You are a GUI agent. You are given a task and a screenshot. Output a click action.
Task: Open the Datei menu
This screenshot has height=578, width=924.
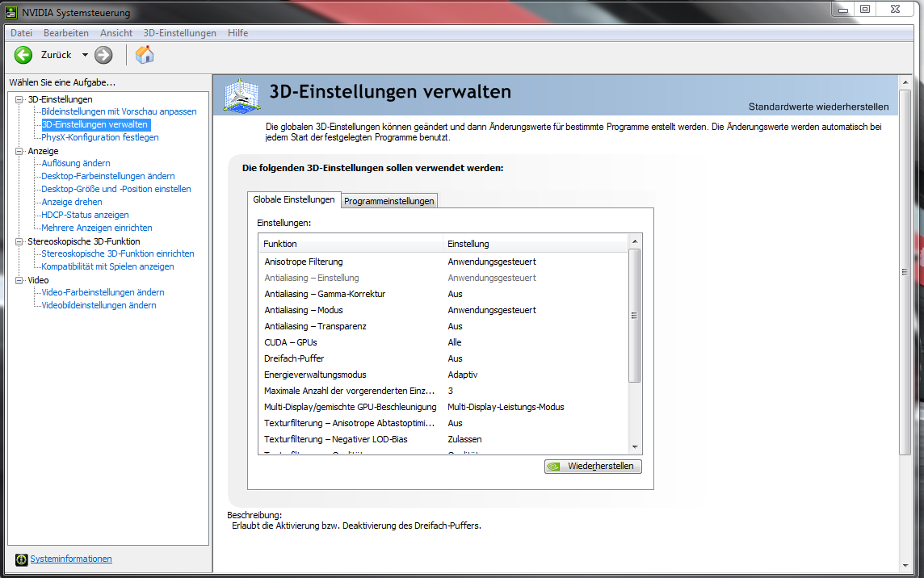pyautogui.click(x=21, y=33)
